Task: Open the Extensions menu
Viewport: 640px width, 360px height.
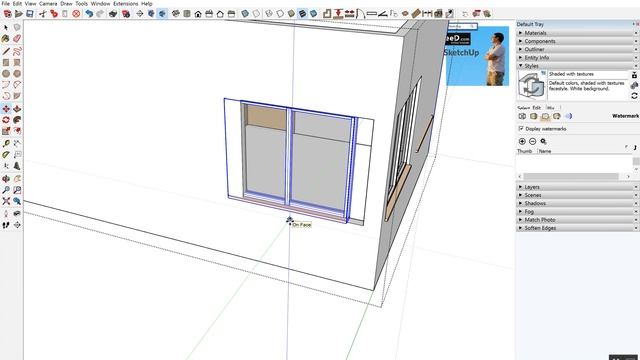Action: pos(126,3)
